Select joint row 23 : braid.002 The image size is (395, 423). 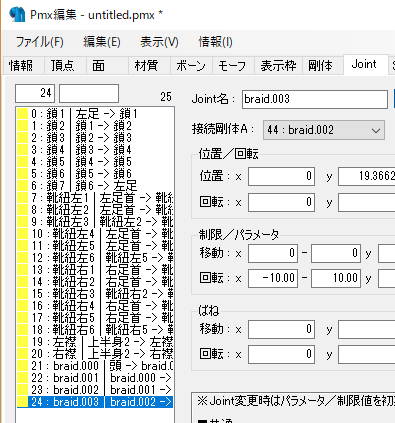[95, 390]
